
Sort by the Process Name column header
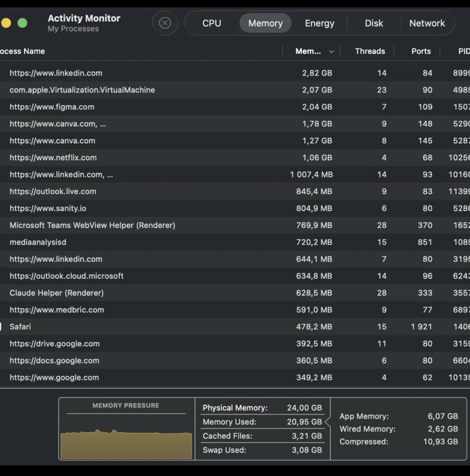click(x=22, y=51)
